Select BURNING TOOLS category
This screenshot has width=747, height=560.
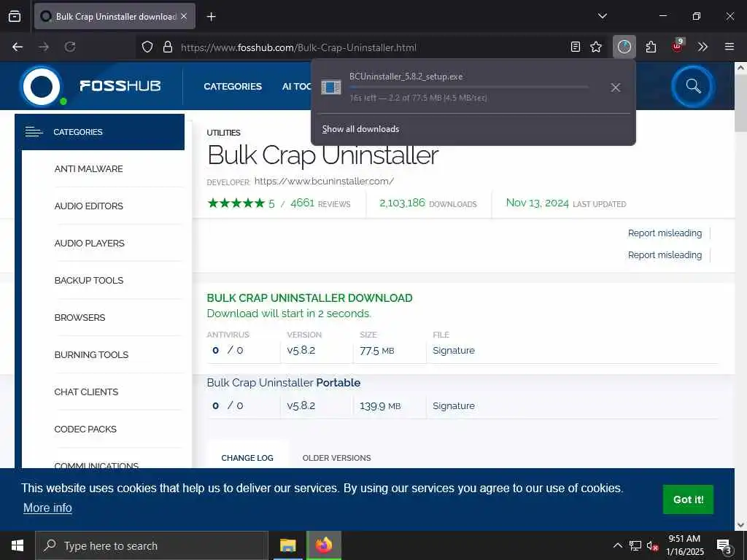click(x=91, y=355)
